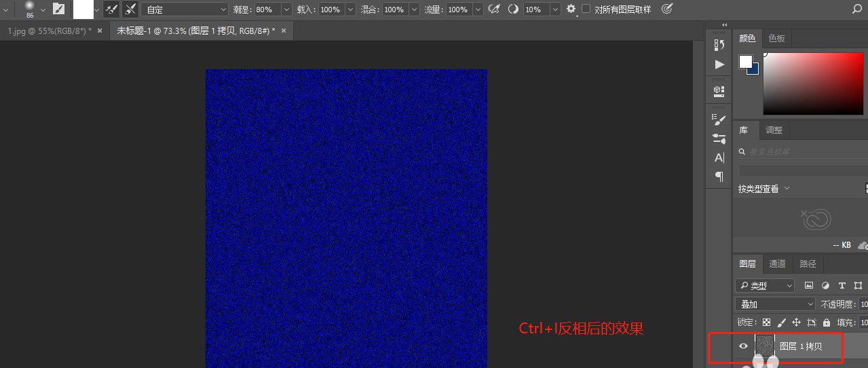Enable airbrush-style build-up icon
This screenshot has height=368, width=868.
pyautogui.click(x=494, y=9)
